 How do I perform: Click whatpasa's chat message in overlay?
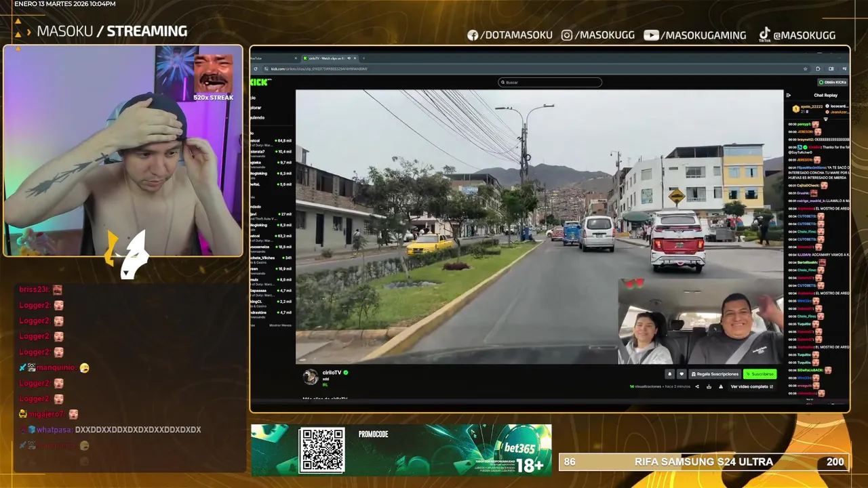[110, 430]
